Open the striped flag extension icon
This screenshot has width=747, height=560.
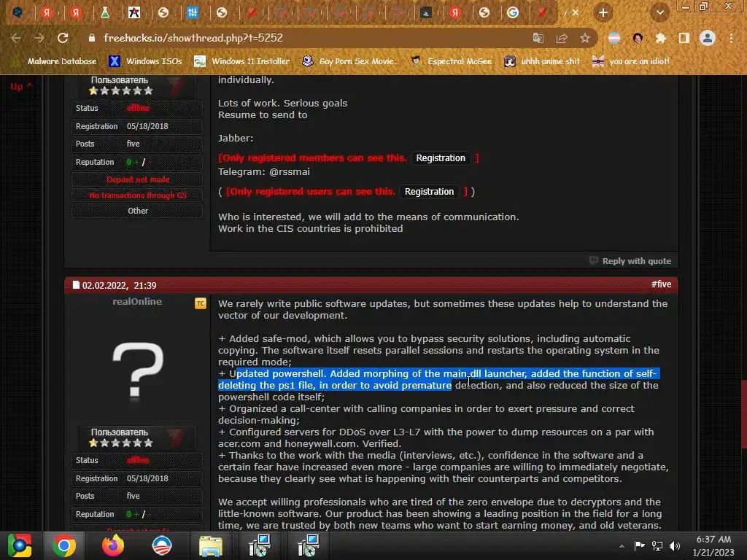tap(614, 38)
